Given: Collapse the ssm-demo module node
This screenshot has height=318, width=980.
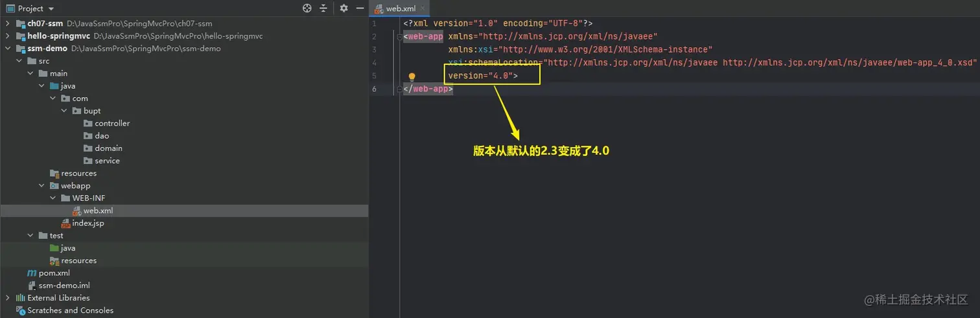Looking at the screenshot, I should coord(8,49).
